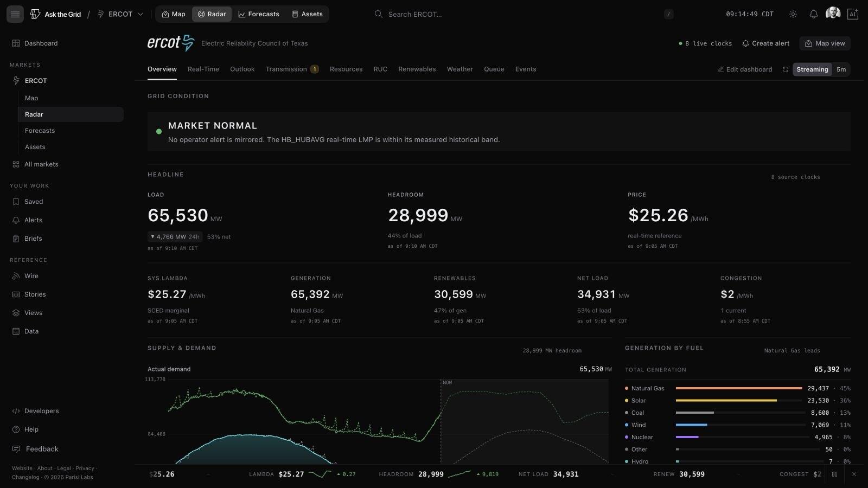The width and height of the screenshot is (868, 488).
Task: Click the 4,766 MW 24h load change chip
Action: tap(175, 237)
